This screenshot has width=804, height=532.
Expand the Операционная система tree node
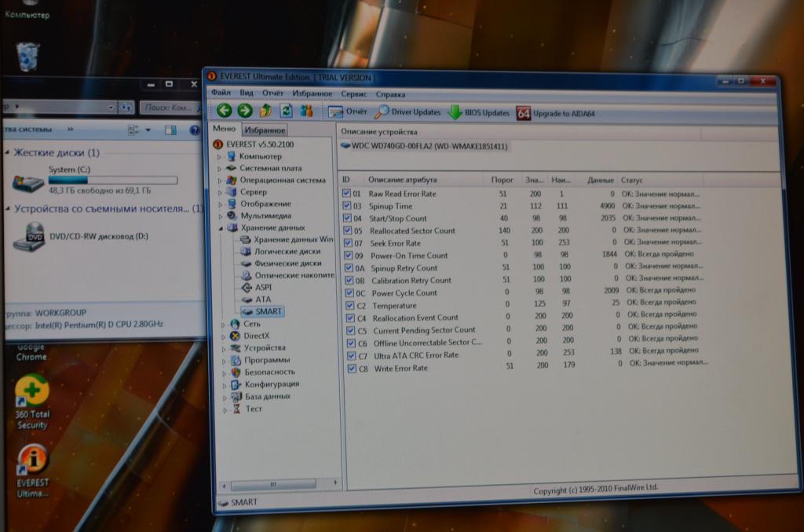(220, 180)
